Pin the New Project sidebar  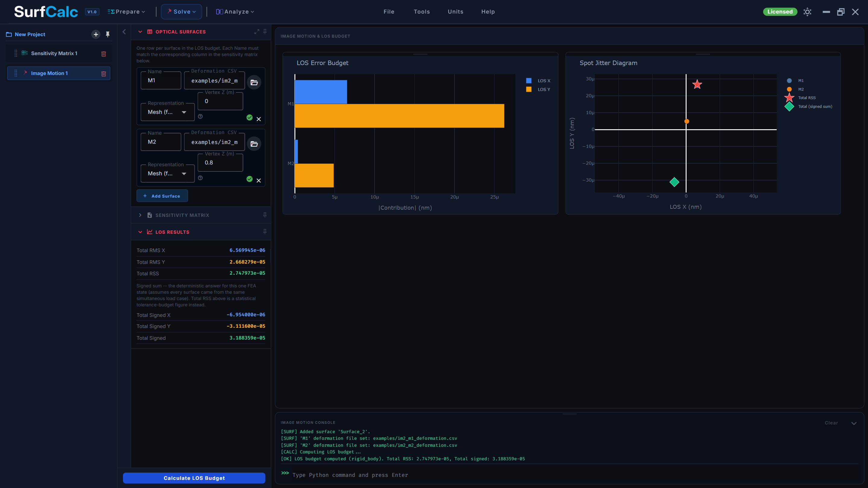(108, 34)
